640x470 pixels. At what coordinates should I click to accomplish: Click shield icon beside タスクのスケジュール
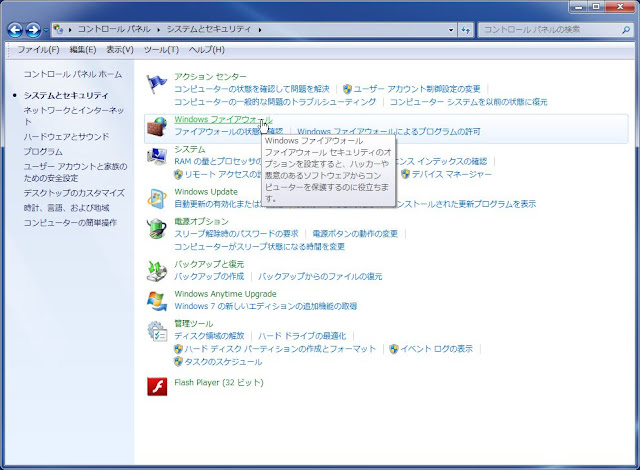point(178,361)
